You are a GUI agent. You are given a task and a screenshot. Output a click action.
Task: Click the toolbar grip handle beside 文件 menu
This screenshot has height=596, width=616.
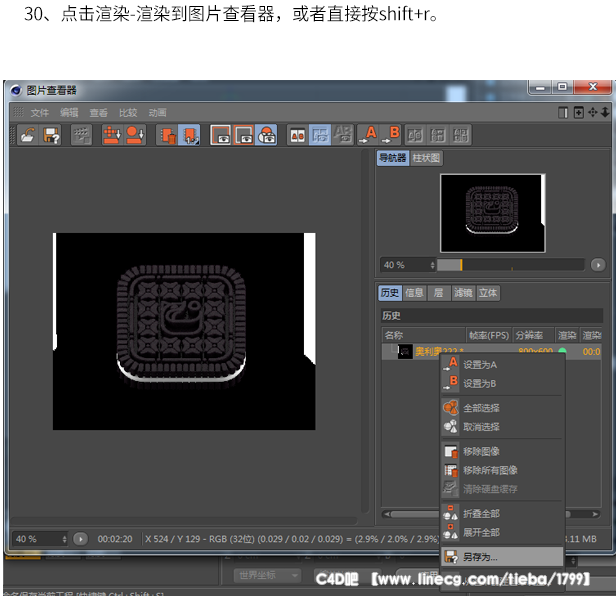tap(18, 112)
